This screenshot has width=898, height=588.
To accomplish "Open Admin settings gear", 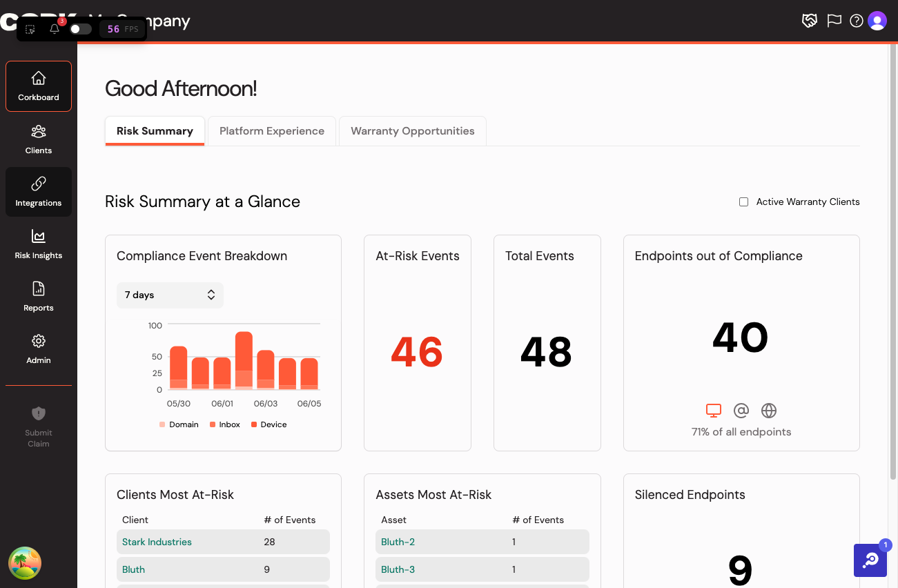I will point(39,341).
